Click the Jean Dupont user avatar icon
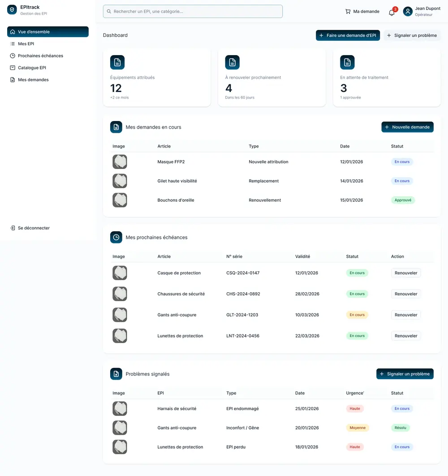This screenshot has width=448, height=476. pos(408,12)
